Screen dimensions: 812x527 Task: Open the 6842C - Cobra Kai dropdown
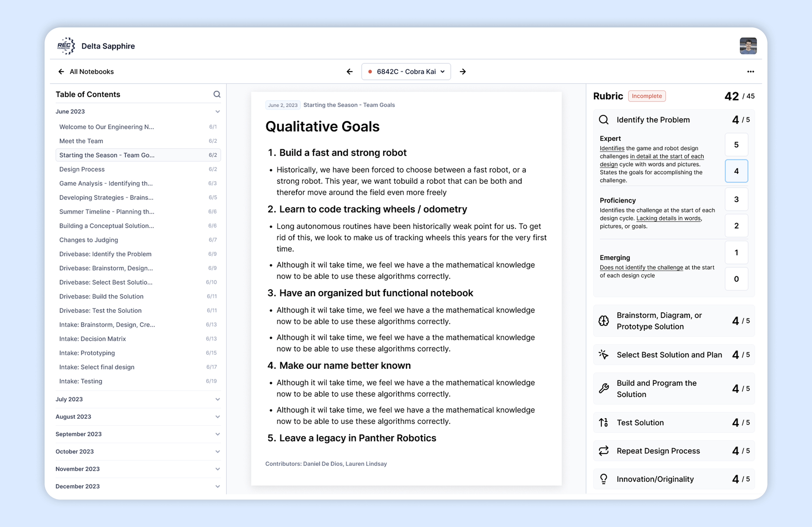click(x=406, y=72)
